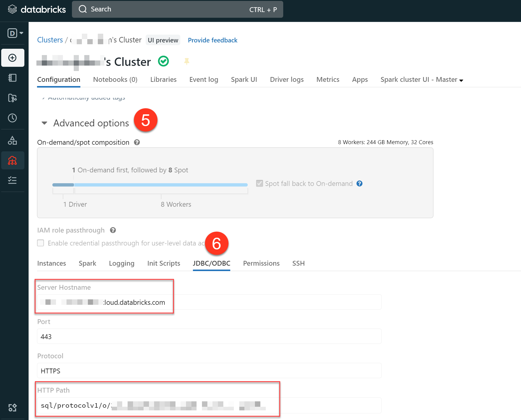
Task: Open the Event log tab
Action: [x=203, y=79]
